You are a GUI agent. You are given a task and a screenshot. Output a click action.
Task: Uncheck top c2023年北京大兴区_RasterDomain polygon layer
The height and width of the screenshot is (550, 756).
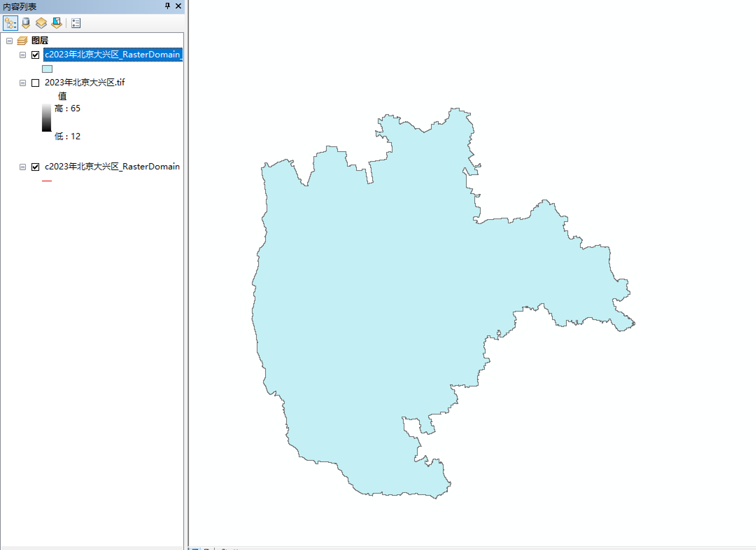35,55
